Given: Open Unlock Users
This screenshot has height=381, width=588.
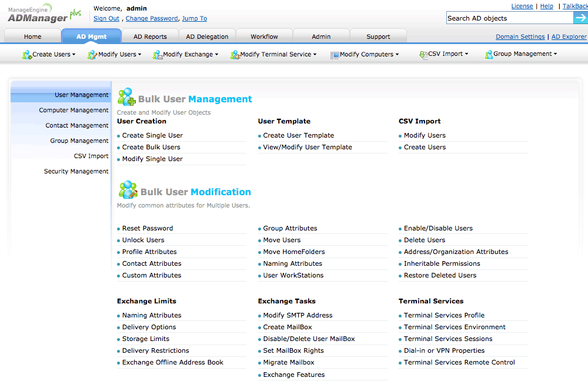Looking at the screenshot, I should point(143,240).
